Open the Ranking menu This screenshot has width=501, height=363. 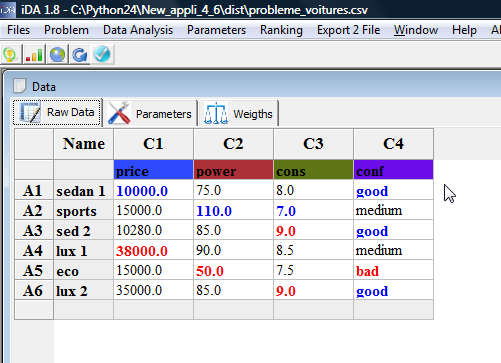[x=281, y=30]
